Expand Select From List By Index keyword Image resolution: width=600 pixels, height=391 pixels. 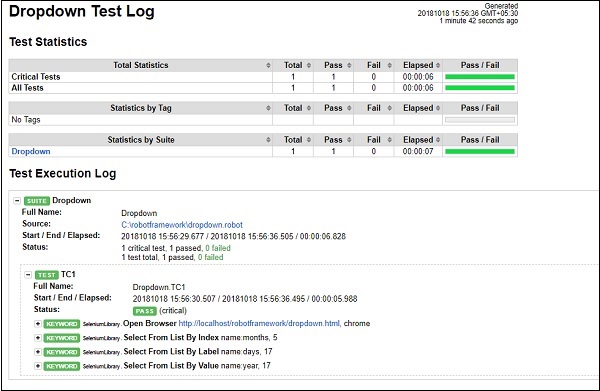(x=38, y=338)
